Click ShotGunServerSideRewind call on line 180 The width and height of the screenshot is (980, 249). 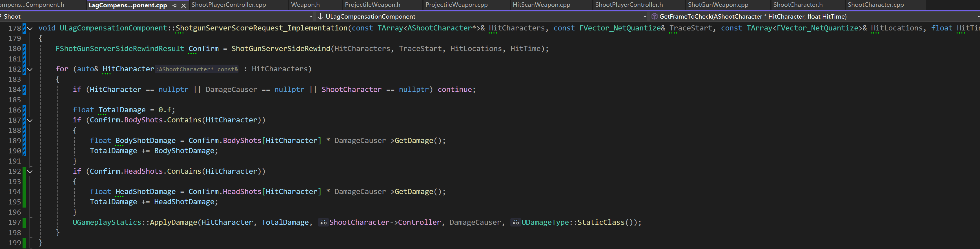pyautogui.click(x=281, y=49)
